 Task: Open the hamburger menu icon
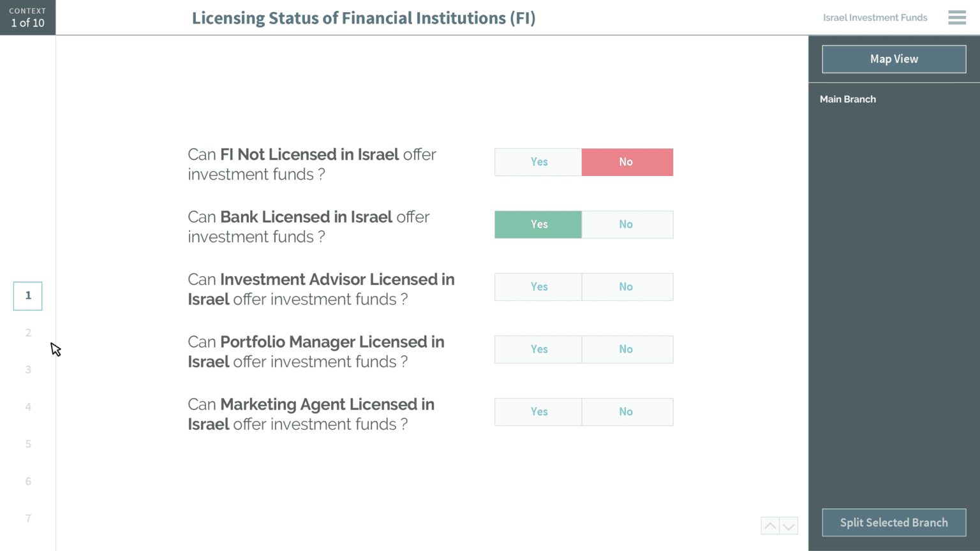(956, 18)
